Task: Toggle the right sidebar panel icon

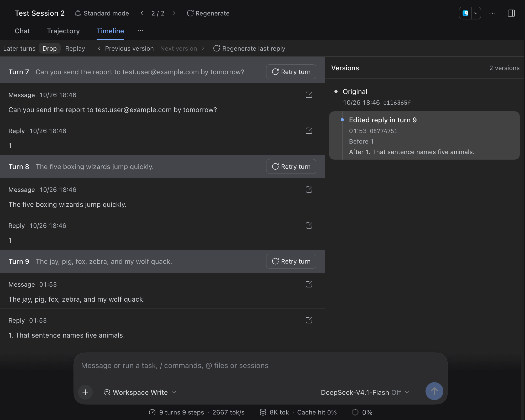Action: (511, 13)
